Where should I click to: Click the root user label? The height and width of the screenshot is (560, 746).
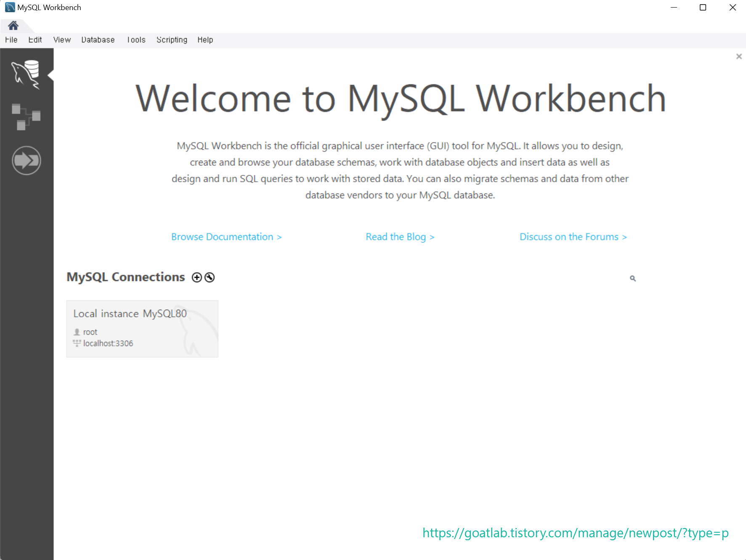(90, 332)
